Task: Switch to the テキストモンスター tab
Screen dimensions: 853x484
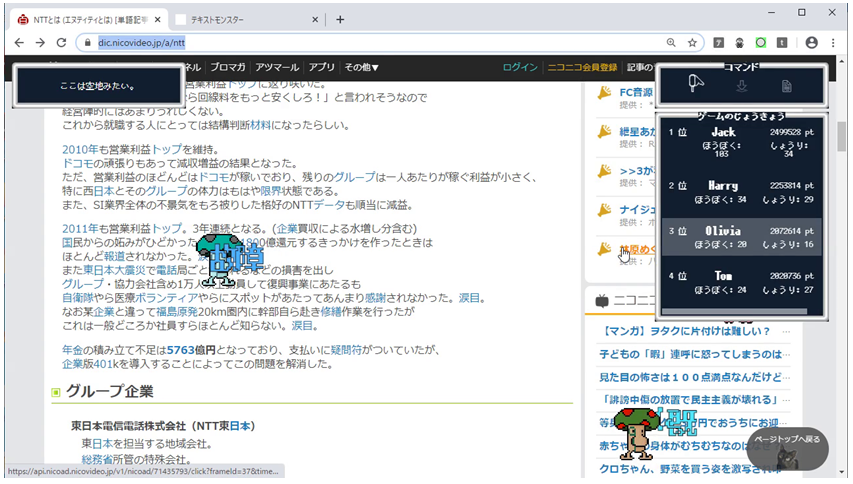Action: point(246,20)
